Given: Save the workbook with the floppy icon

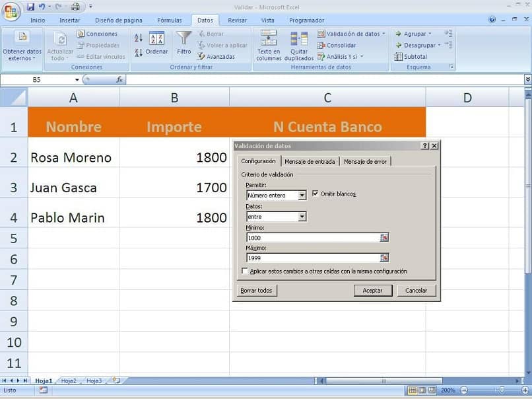Looking at the screenshot, I should click(x=30, y=7).
